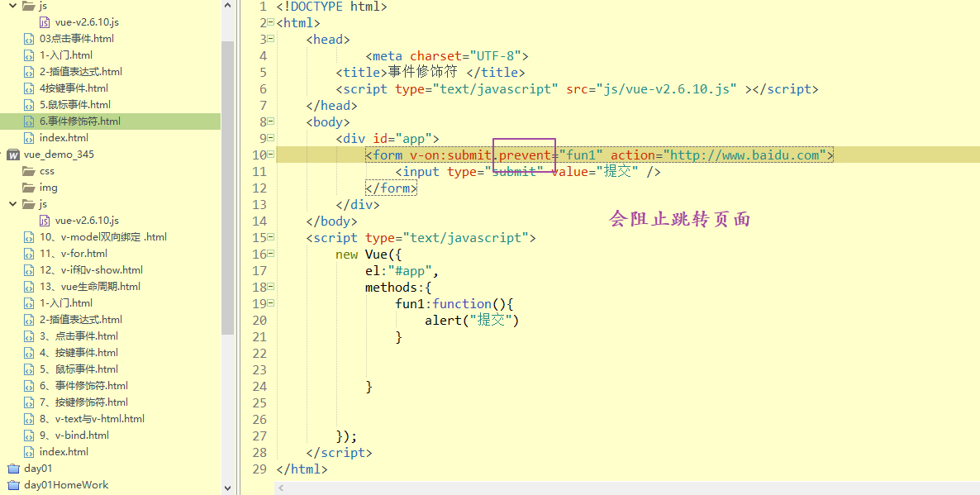Open 7、按键修饰符.html

(x=83, y=402)
